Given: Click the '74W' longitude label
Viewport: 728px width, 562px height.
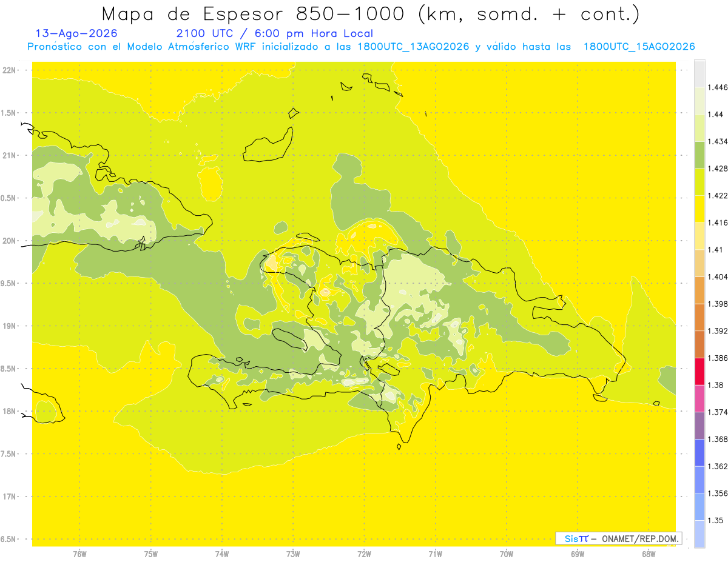Looking at the screenshot, I should (221, 554).
